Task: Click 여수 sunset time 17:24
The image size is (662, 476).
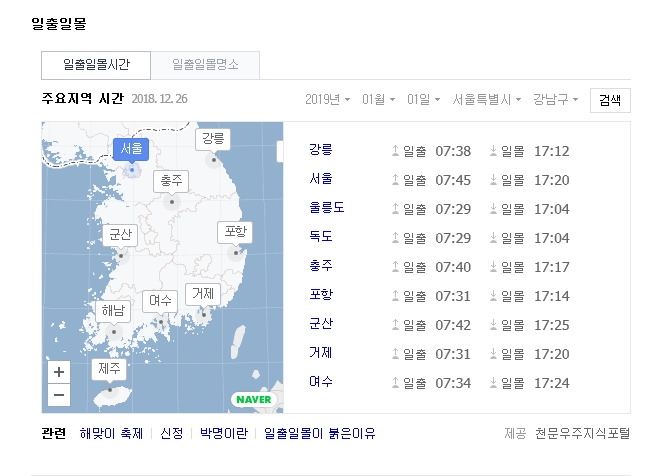Action: click(552, 383)
